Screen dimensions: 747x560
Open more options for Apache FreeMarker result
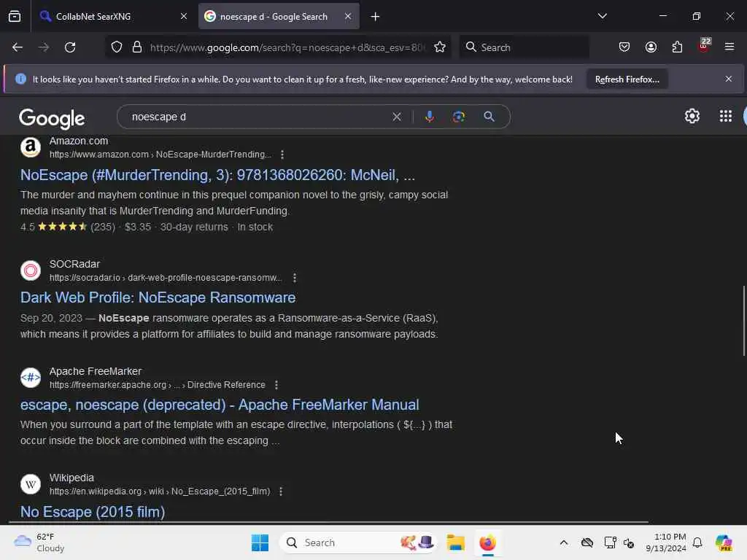(276, 385)
